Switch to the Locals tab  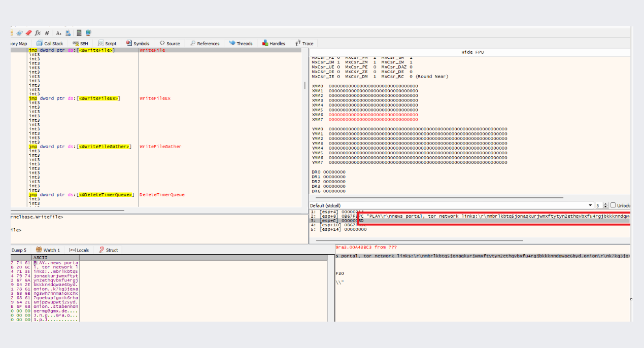pos(79,250)
